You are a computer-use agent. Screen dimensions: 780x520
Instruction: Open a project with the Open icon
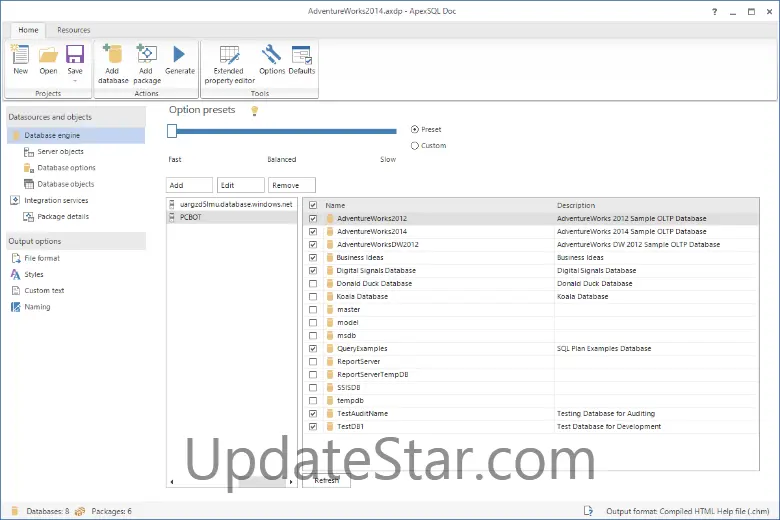tap(48, 54)
